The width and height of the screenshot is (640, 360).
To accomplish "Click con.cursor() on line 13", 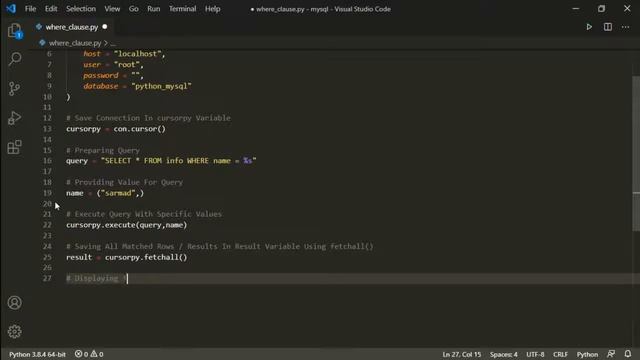I will pos(140,129).
